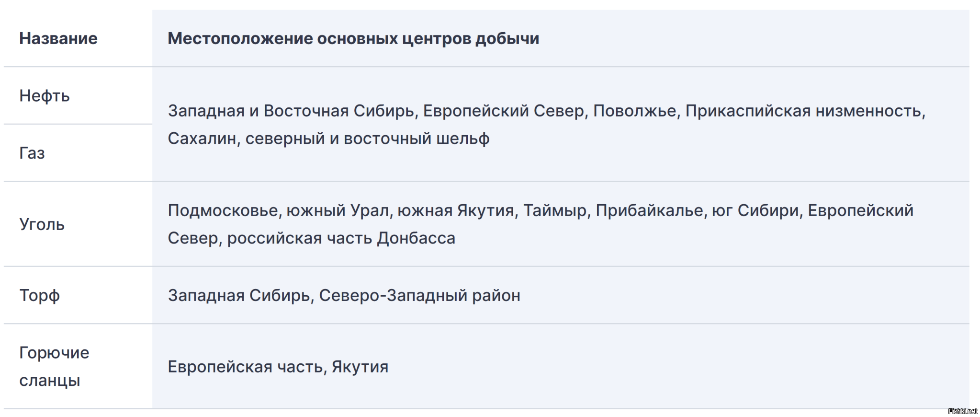Click the Название column header
980x417 pixels.
coord(58,38)
